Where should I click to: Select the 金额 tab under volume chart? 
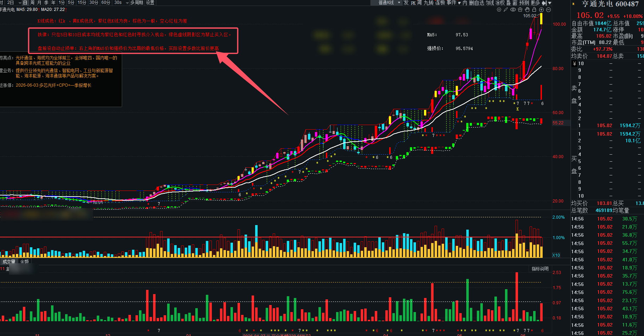[25, 262]
